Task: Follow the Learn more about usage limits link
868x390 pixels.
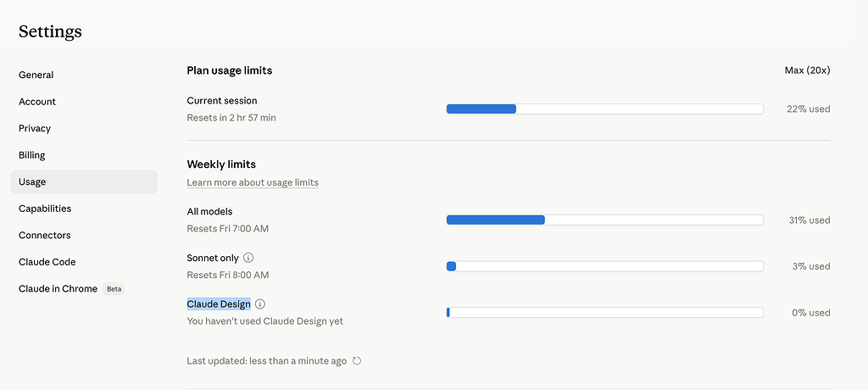Action: (x=253, y=182)
